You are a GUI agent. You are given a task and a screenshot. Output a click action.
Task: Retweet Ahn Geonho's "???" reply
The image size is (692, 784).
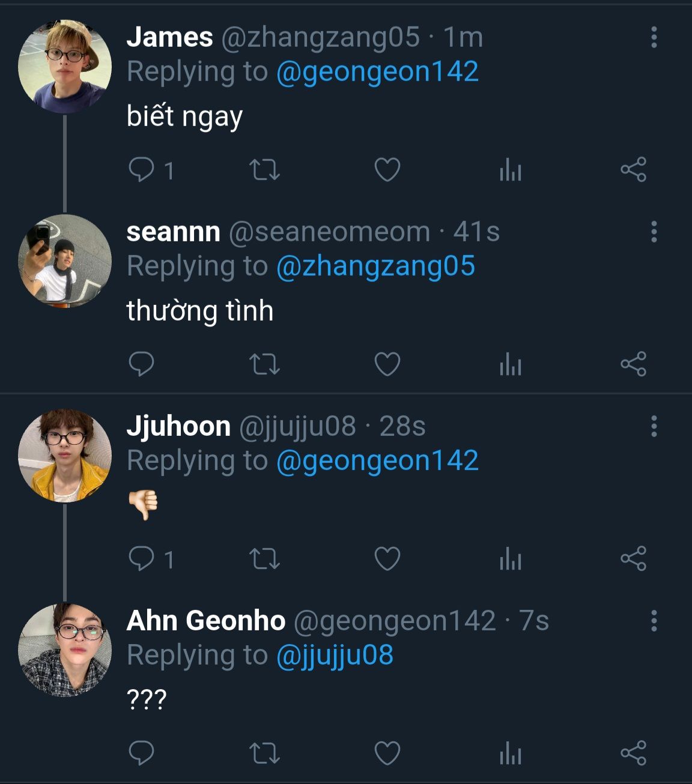click(x=264, y=753)
